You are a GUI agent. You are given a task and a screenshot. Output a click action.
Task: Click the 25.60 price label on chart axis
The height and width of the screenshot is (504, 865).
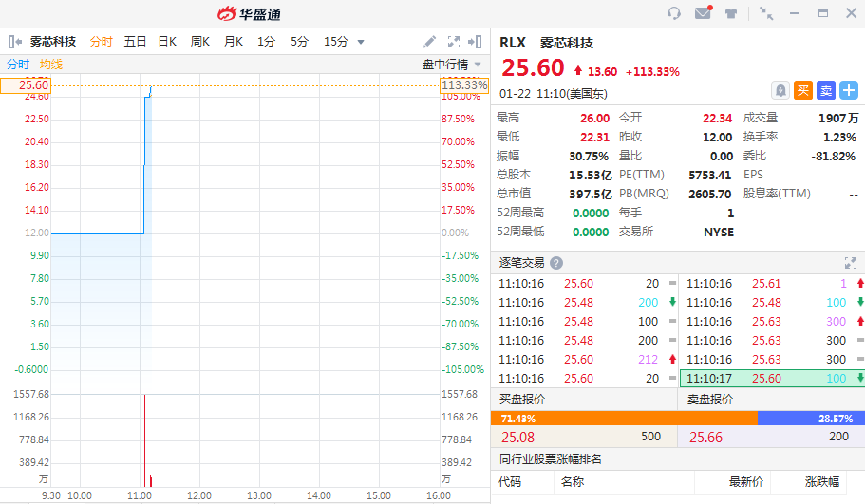(x=26, y=85)
